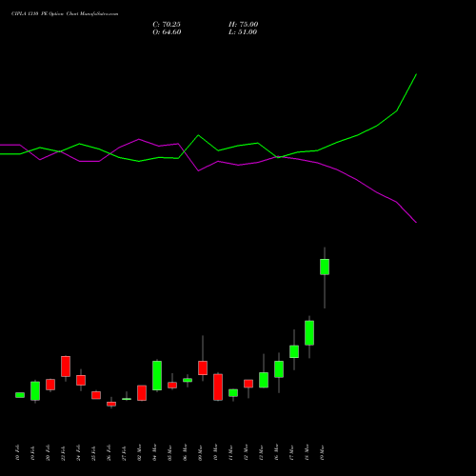Select the 23 Feb date label
Screen dimensions: 476x476
[x=63, y=453]
